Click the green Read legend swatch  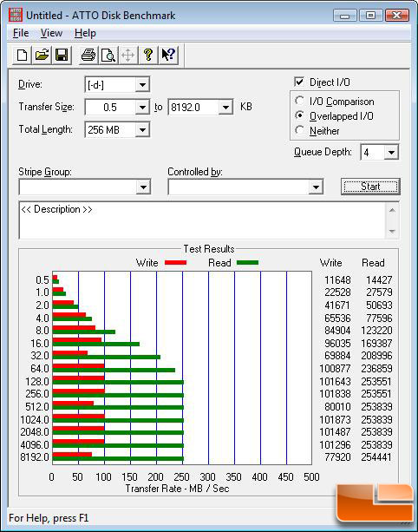pos(247,263)
